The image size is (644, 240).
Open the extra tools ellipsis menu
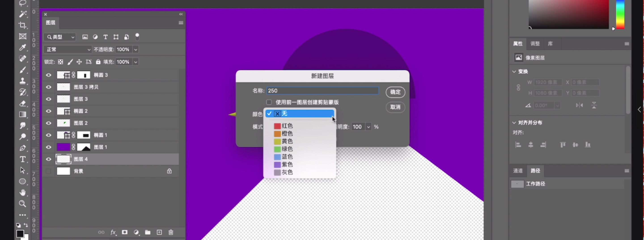pyautogui.click(x=23, y=215)
